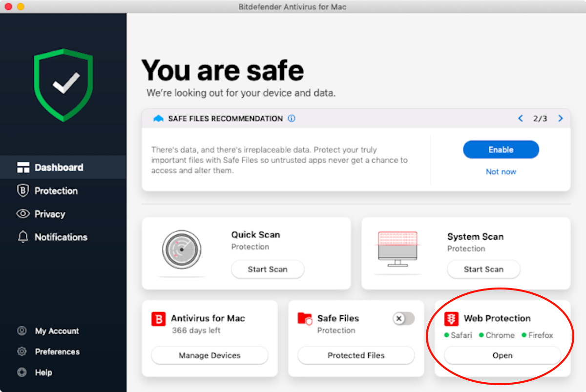Open the Notifications section
This screenshot has width=586, height=392.
[x=63, y=237]
